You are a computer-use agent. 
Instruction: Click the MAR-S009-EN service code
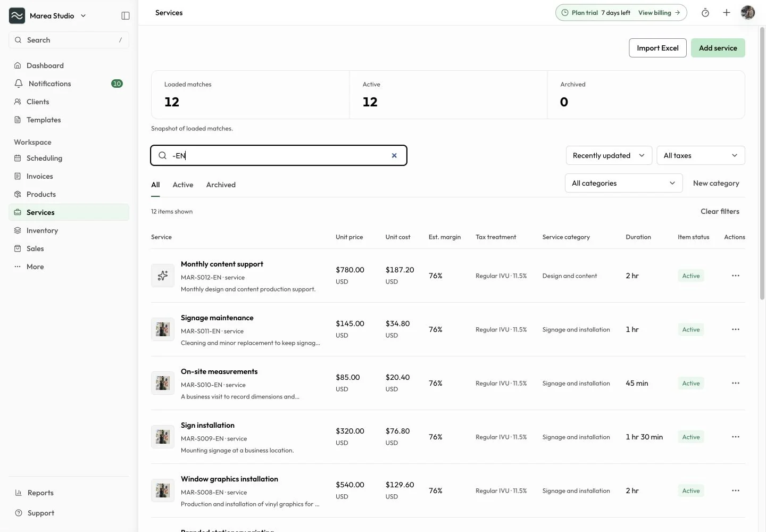(x=202, y=438)
